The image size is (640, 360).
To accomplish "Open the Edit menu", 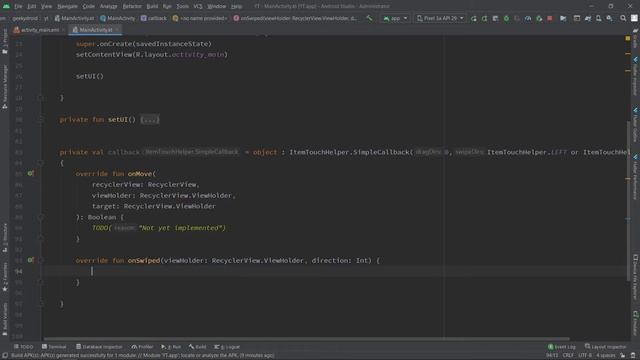I will pos(31,6).
